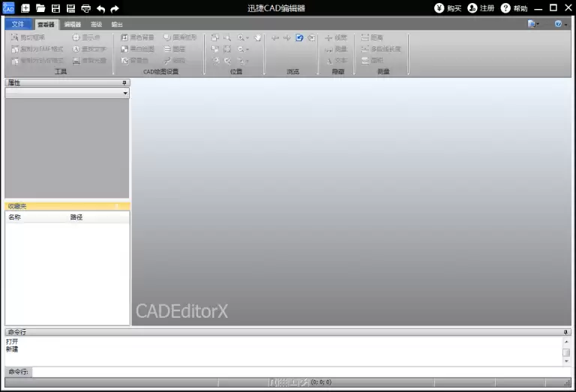Click the 购买 Buy button
The height and width of the screenshot is (392, 576).
(448, 8)
